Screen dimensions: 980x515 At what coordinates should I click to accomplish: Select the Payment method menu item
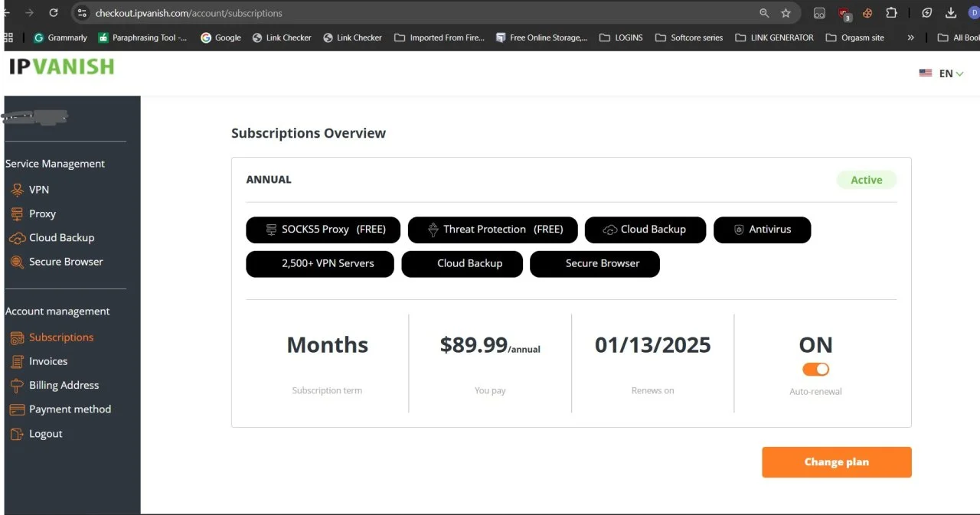click(x=70, y=409)
